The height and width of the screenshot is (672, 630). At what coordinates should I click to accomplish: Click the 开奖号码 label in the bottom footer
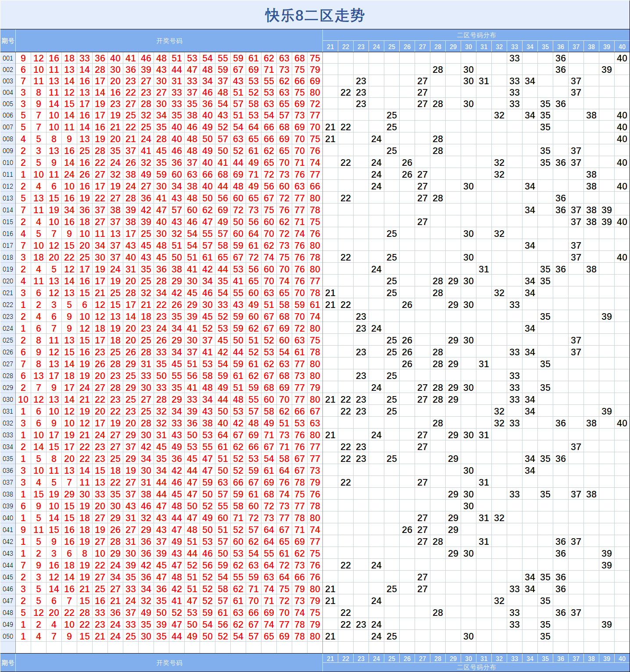[169, 663]
